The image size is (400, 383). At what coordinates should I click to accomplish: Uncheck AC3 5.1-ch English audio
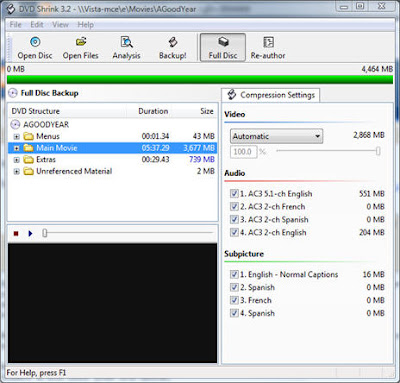(234, 194)
